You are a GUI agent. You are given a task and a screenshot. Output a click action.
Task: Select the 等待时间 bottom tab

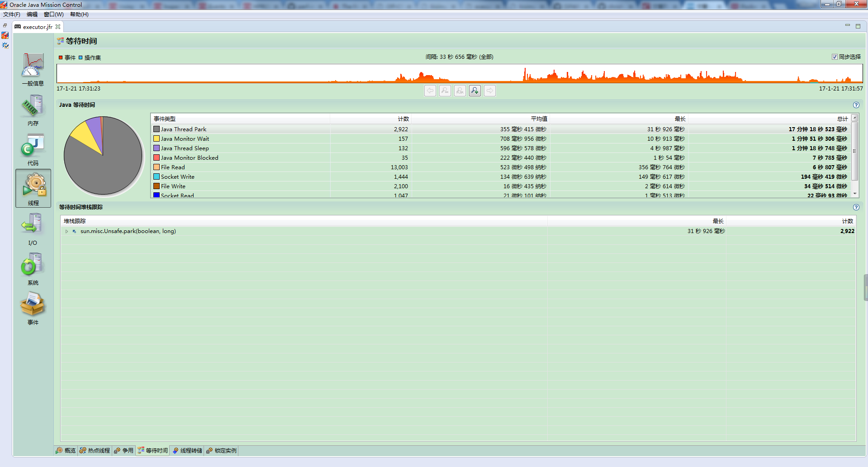coord(153,451)
